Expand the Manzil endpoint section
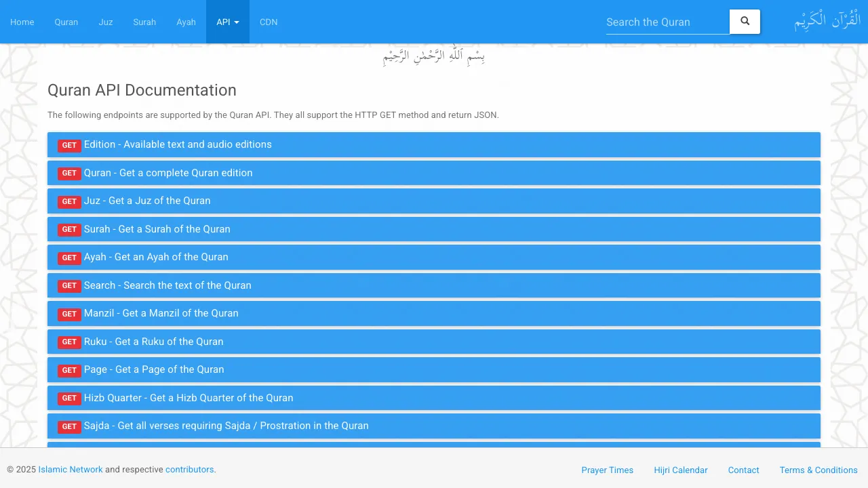This screenshot has width=868, height=488. [x=434, y=313]
